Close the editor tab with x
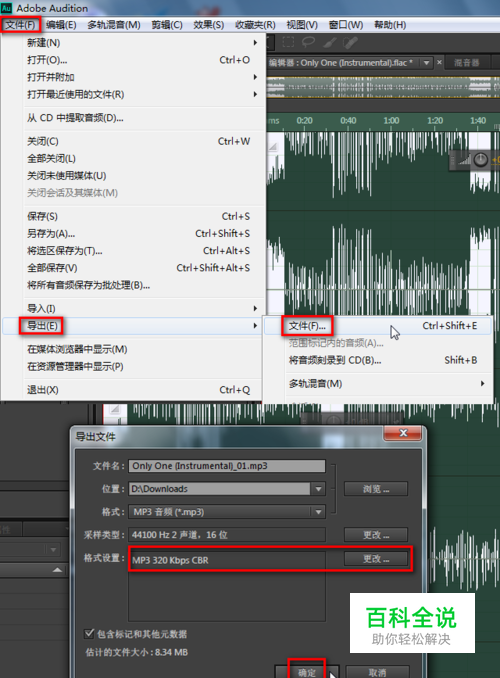The width and height of the screenshot is (500, 678). [439, 62]
